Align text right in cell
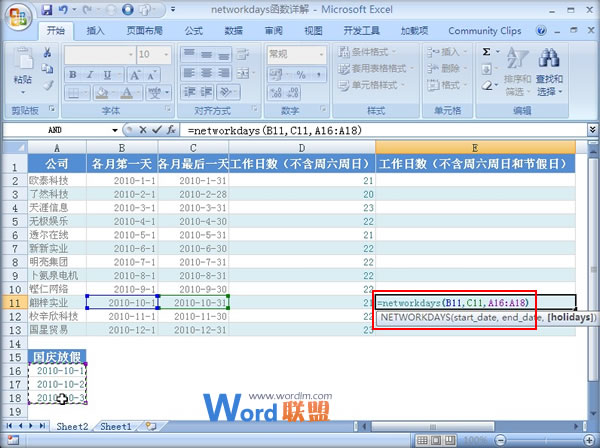The width and height of the screenshot is (600, 448). [224, 73]
